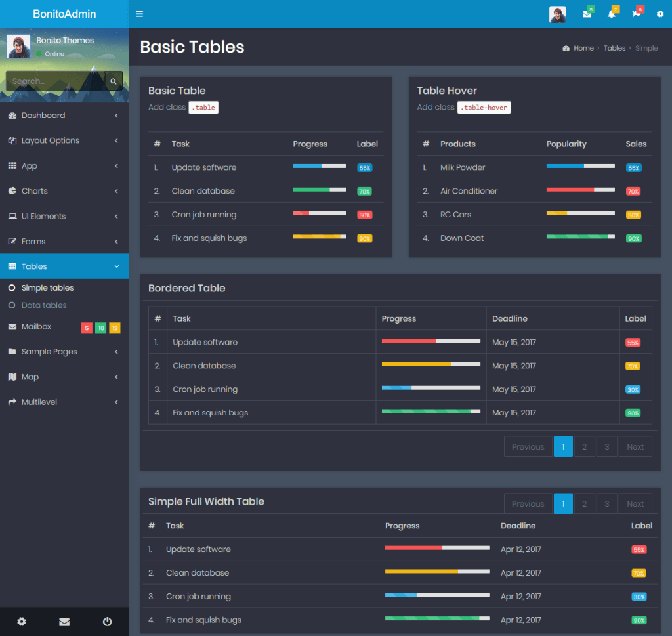Click the Forms edit icon
This screenshot has width=672, height=636.
click(x=12, y=242)
